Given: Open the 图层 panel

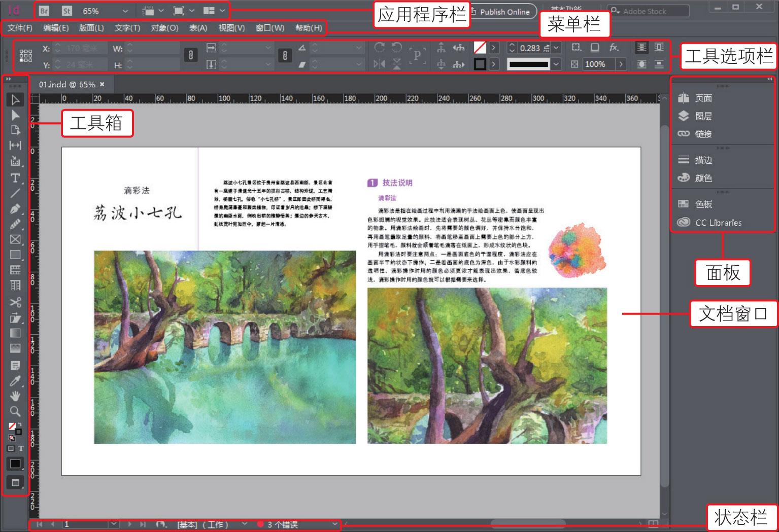Looking at the screenshot, I should 703,116.
